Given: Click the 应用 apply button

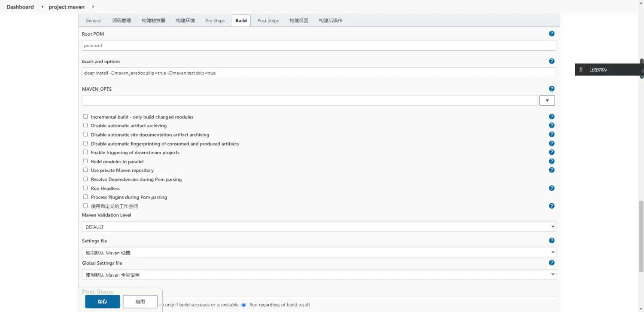Looking at the screenshot, I should coord(140,302).
